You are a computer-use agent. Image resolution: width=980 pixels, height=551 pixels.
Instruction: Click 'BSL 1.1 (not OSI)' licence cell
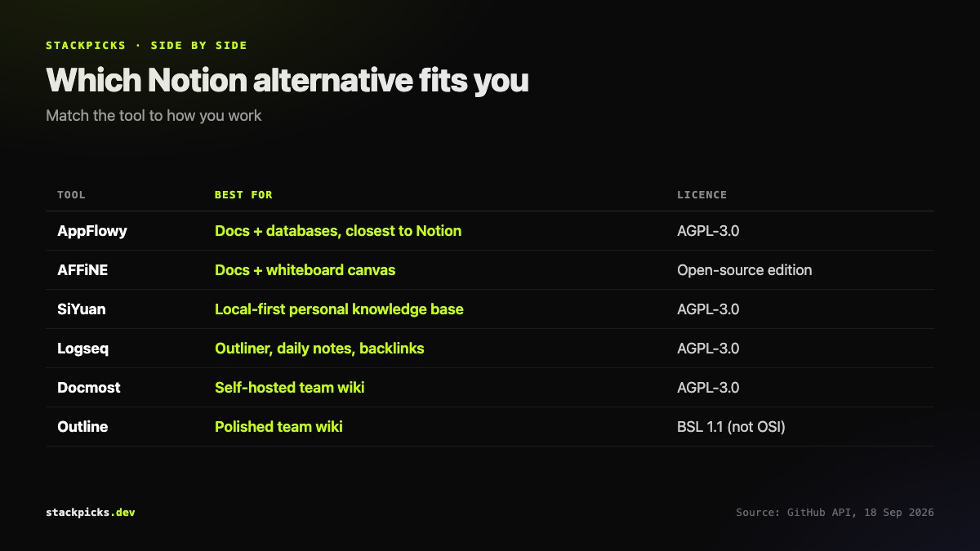(731, 427)
